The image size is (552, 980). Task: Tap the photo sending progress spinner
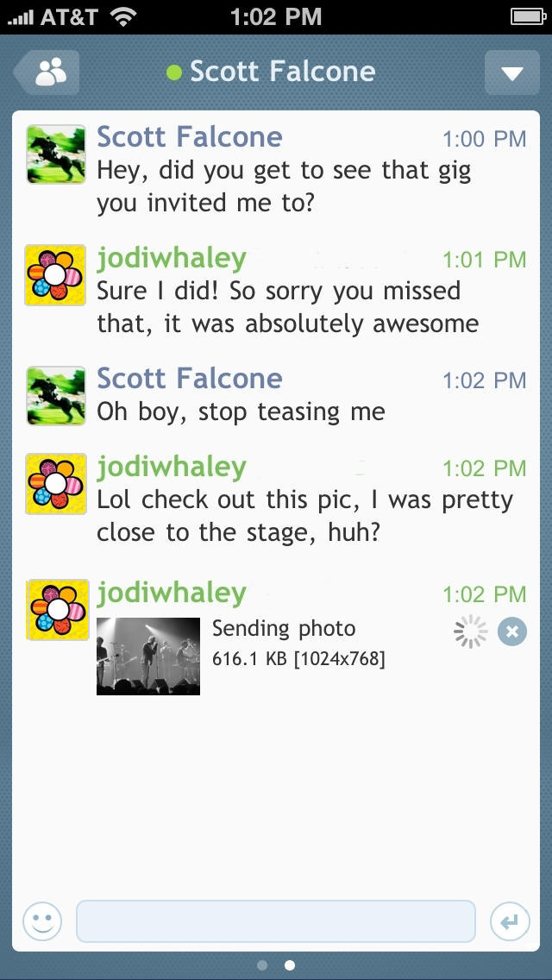470,632
